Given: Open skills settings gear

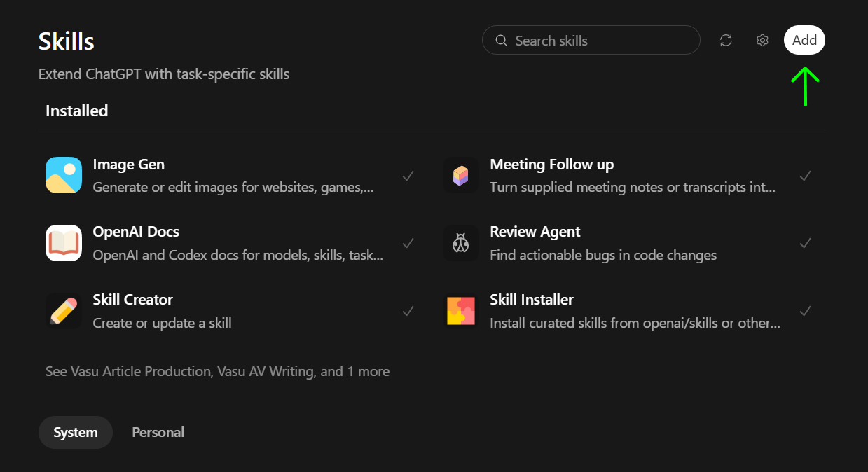Looking at the screenshot, I should pyautogui.click(x=762, y=41).
